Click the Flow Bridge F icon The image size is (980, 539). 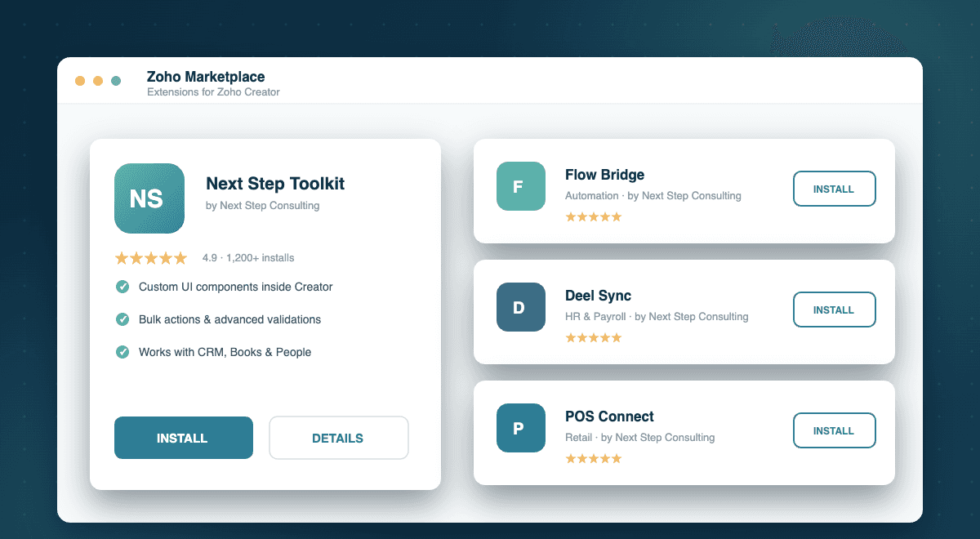[x=521, y=186]
